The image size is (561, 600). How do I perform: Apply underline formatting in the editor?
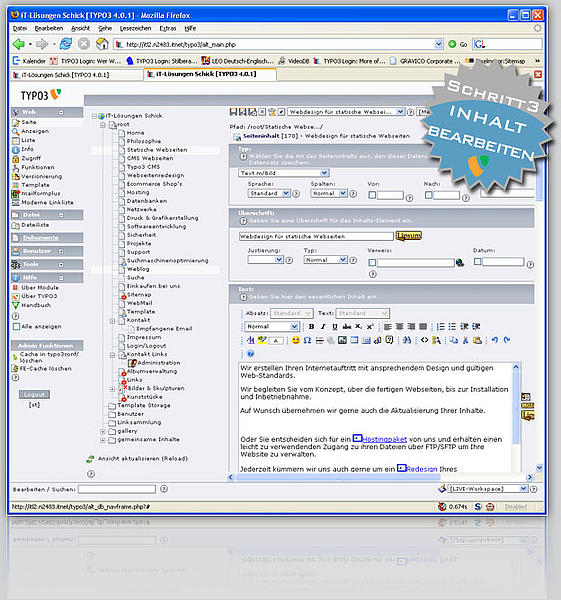[335, 326]
